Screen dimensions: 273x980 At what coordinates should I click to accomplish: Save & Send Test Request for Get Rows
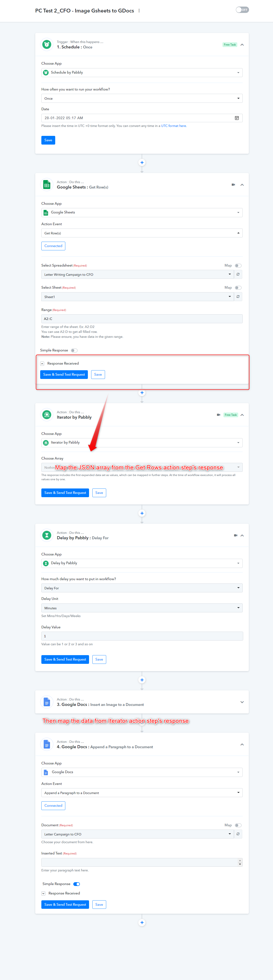[64, 375]
